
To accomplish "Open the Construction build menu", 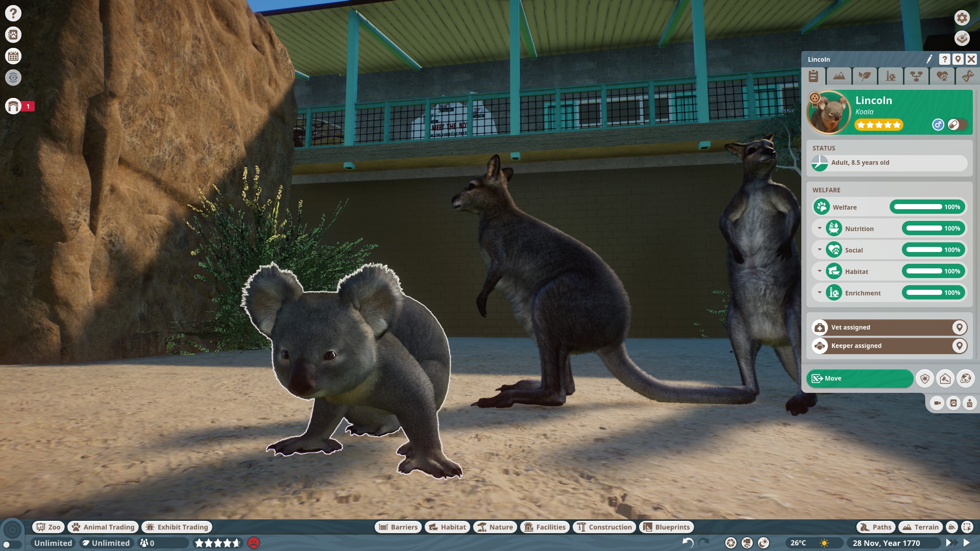I will (604, 527).
